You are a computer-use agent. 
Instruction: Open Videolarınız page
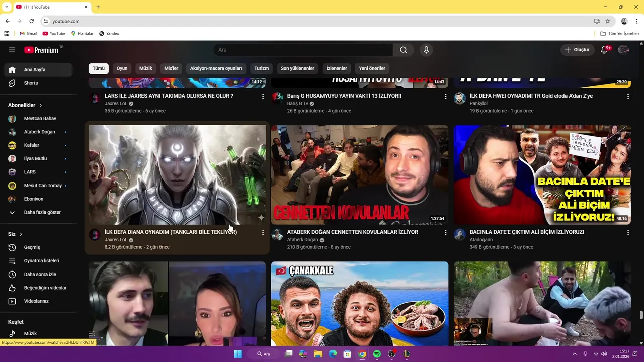pos(38,301)
